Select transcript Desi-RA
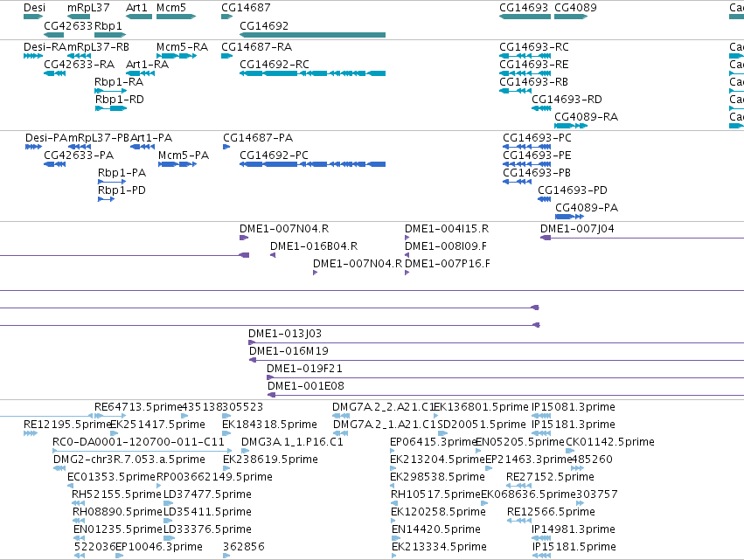 click(x=33, y=56)
